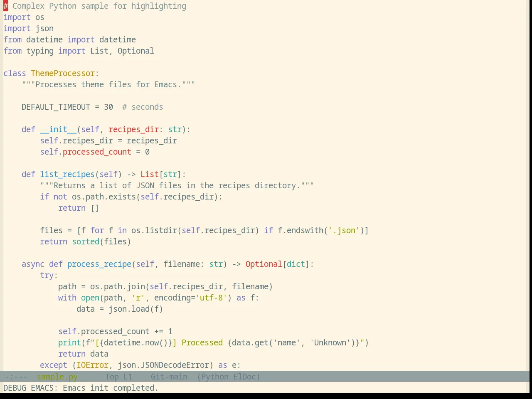This screenshot has width=532, height=399.
Task: Click DEFAULT_TIMEOUT constant
Action: [56, 107]
